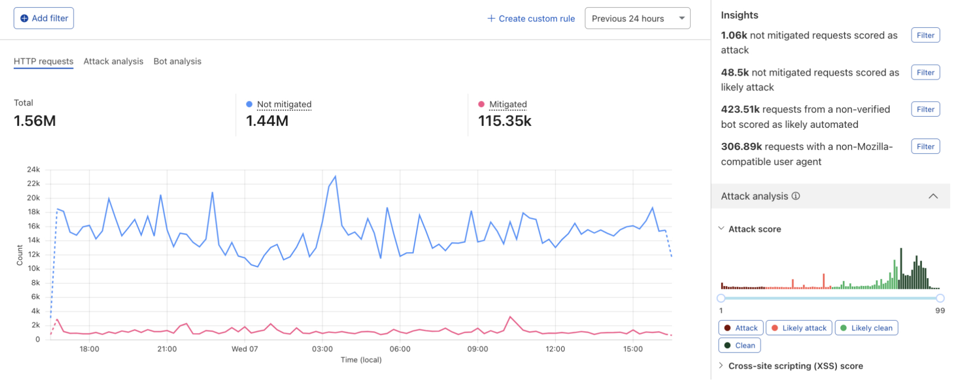Click the 1.44M not mitigated value
Screen dimensions: 980x380
coord(267,120)
